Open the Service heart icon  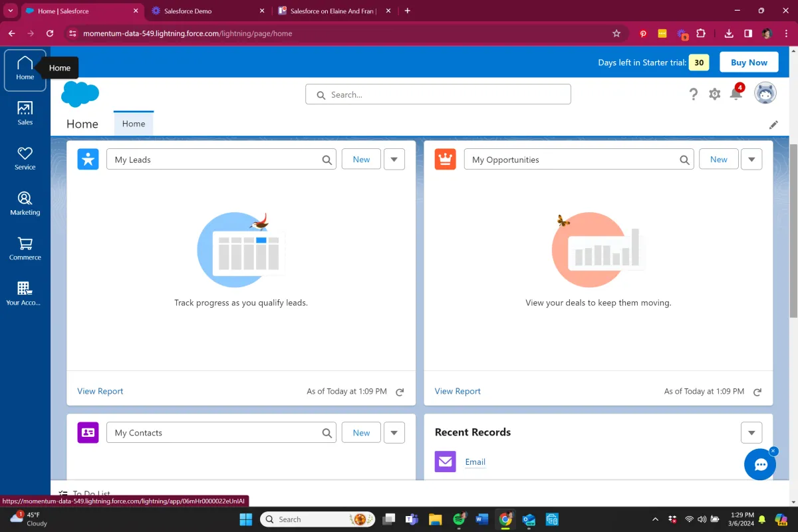[x=25, y=158]
